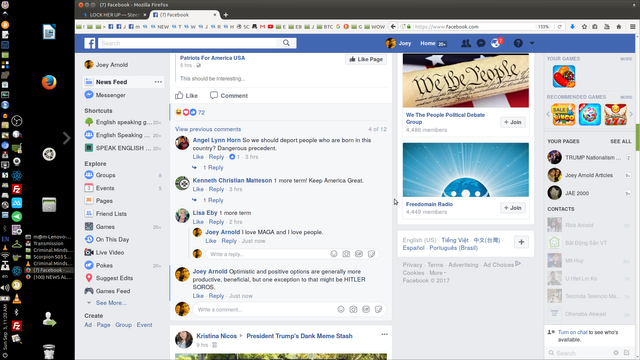Open On This Day in sidebar
The image size is (640, 360).
112,240
